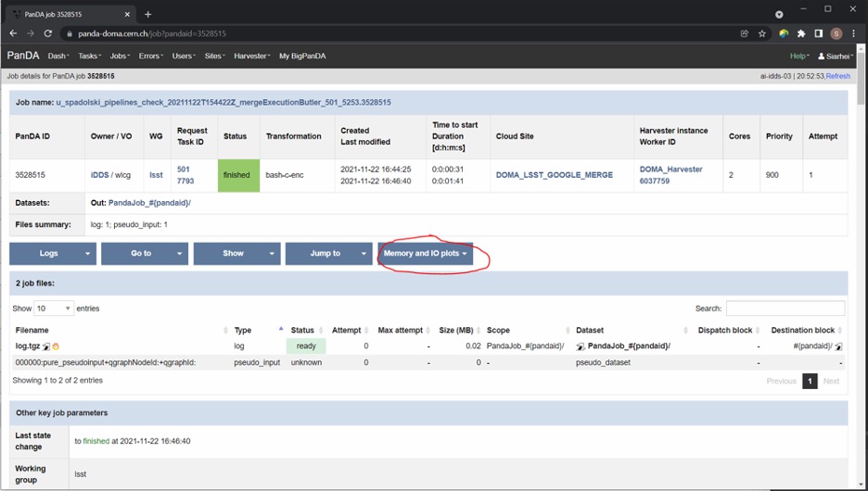Open the Tasks menu
The image size is (868, 491).
pos(89,56)
